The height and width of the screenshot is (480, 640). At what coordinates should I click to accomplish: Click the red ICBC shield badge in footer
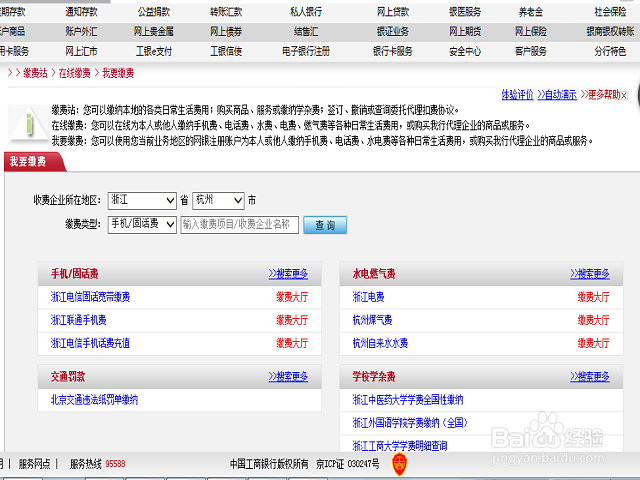399,464
